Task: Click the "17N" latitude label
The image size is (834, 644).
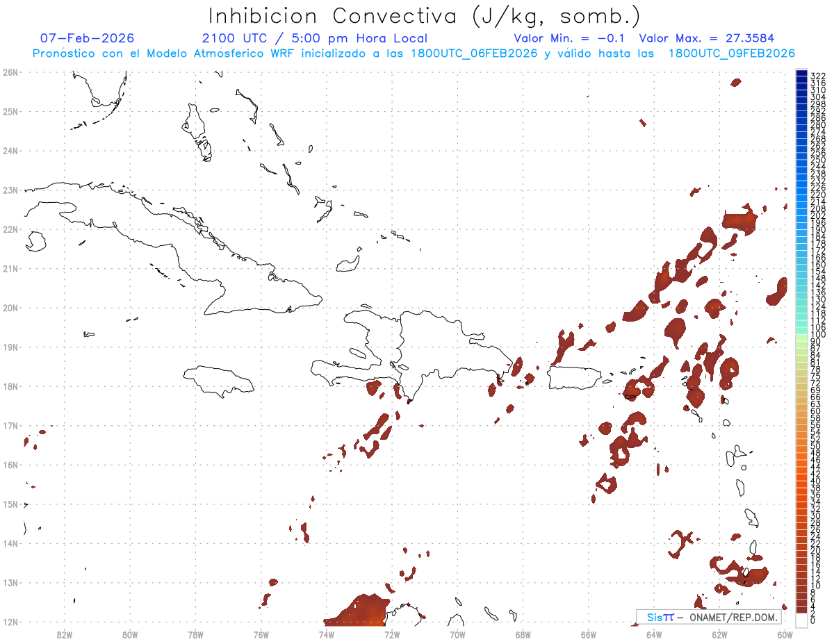Action: tap(10, 425)
